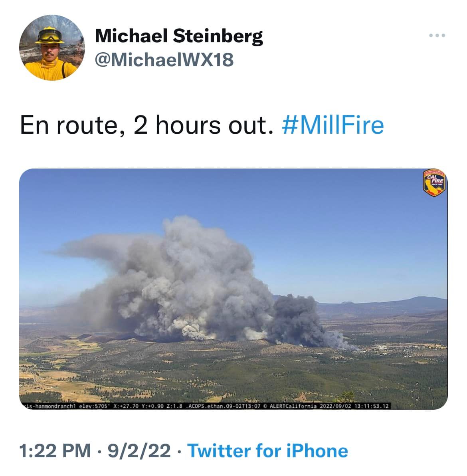Click the Michael Steinberg display name

click(x=179, y=36)
